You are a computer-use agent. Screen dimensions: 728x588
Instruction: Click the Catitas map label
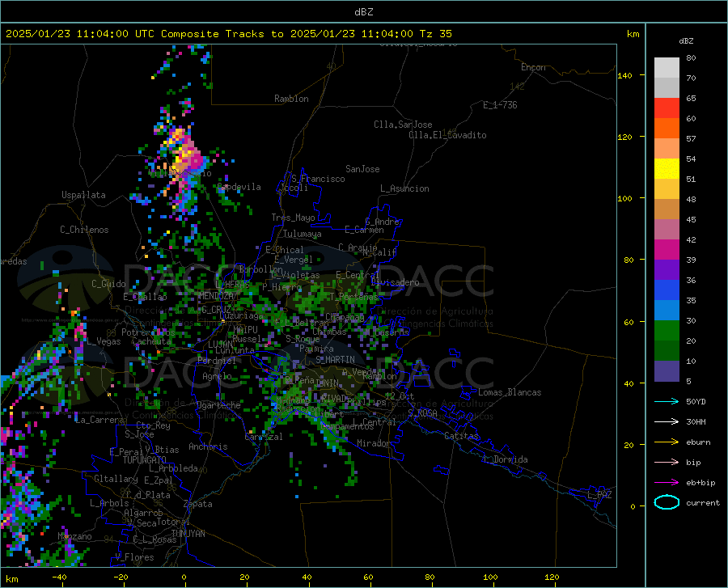(461, 436)
